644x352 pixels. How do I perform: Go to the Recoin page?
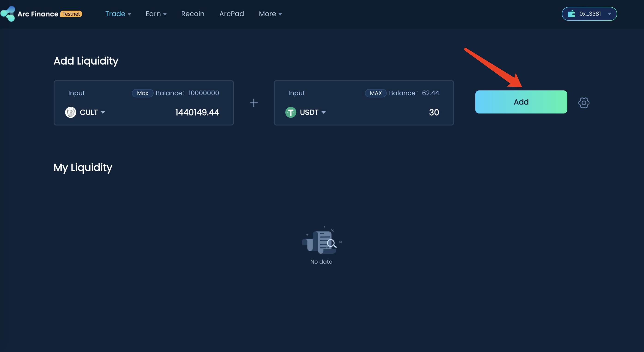[x=192, y=14]
